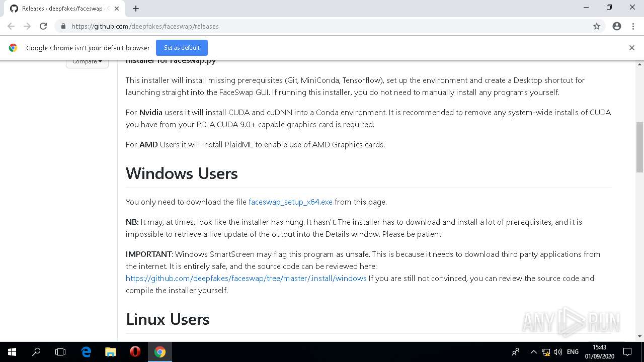This screenshot has width=644, height=362.
Task: Open File Explorer from the taskbar
Action: click(110, 352)
